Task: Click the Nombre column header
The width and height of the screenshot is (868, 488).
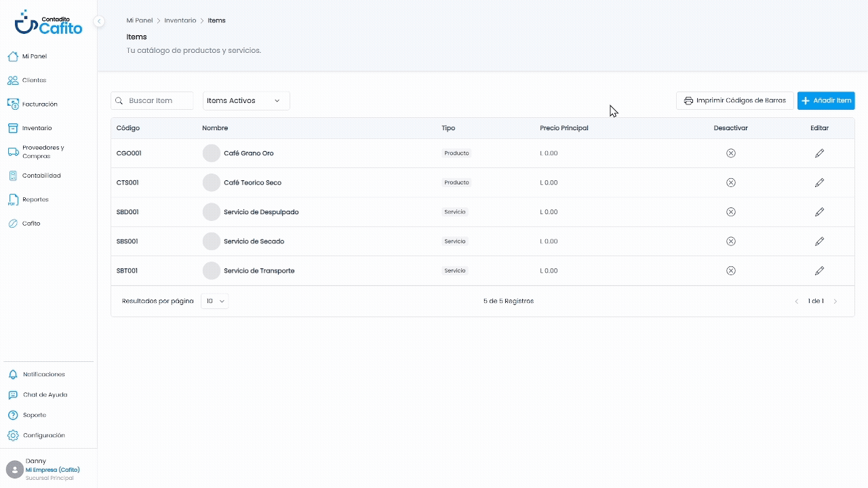Action: (215, 128)
